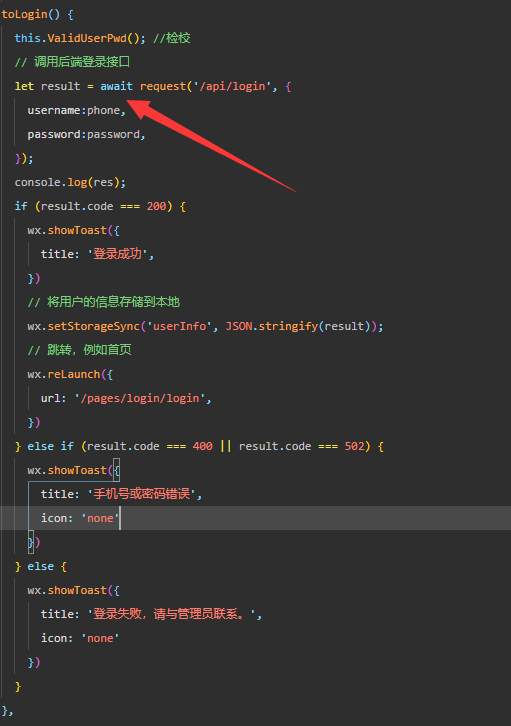Click the 'let result' declaration

[x=47, y=86]
